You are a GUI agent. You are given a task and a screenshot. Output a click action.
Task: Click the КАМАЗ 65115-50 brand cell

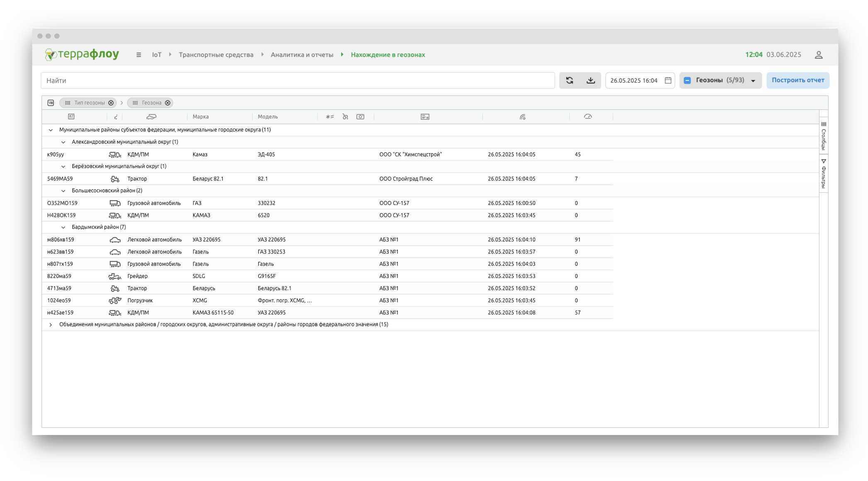coord(213,313)
